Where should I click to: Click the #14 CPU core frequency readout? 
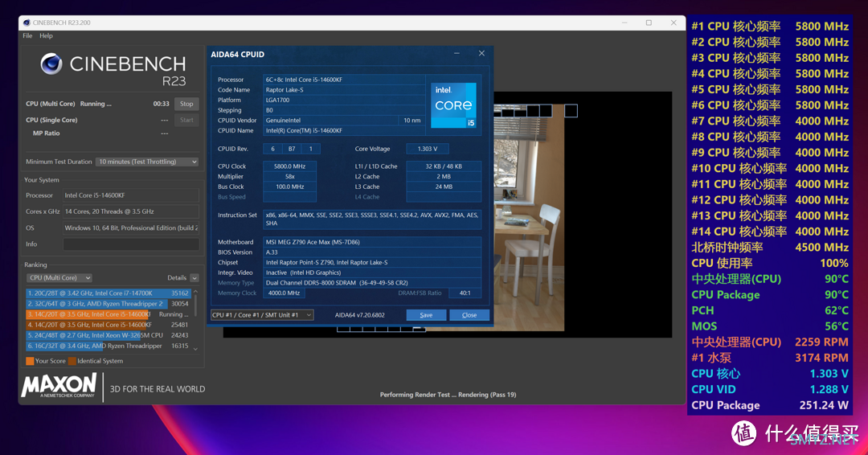pos(770,232)
